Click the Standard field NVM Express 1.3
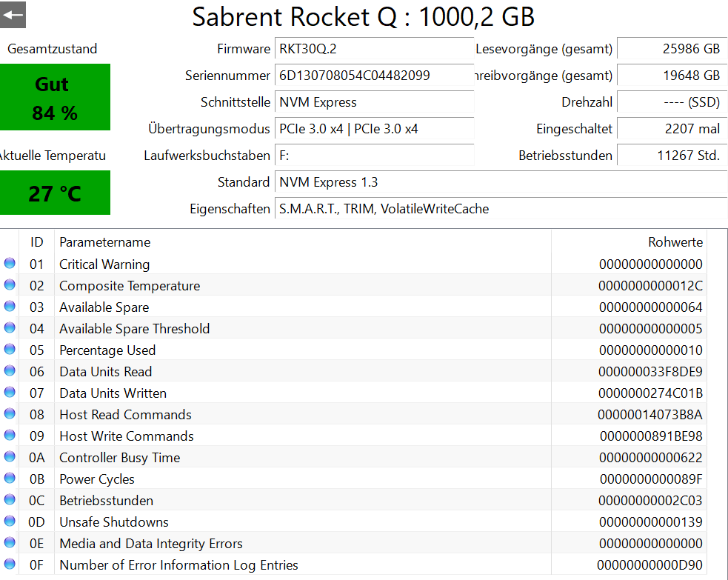The image size is (728, 580). (x=501, y=182)
